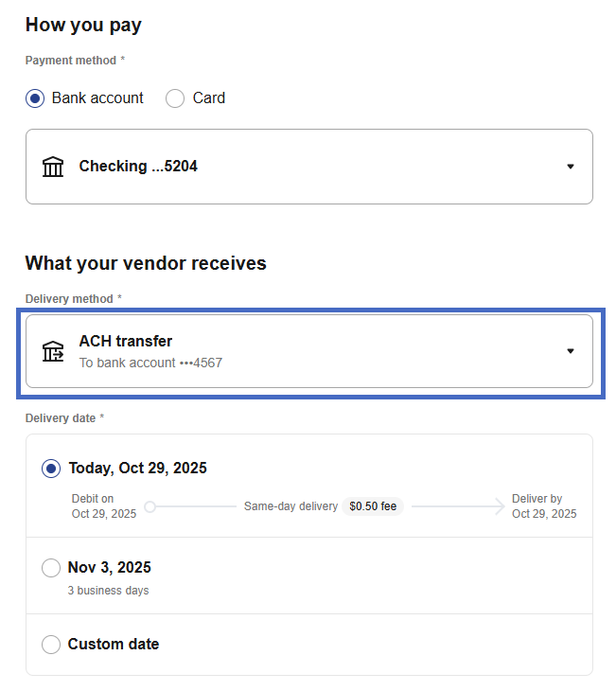Click the Deliver by Oct 29 text
Viewport: 616px width, 691px height.
pos(543,506)
